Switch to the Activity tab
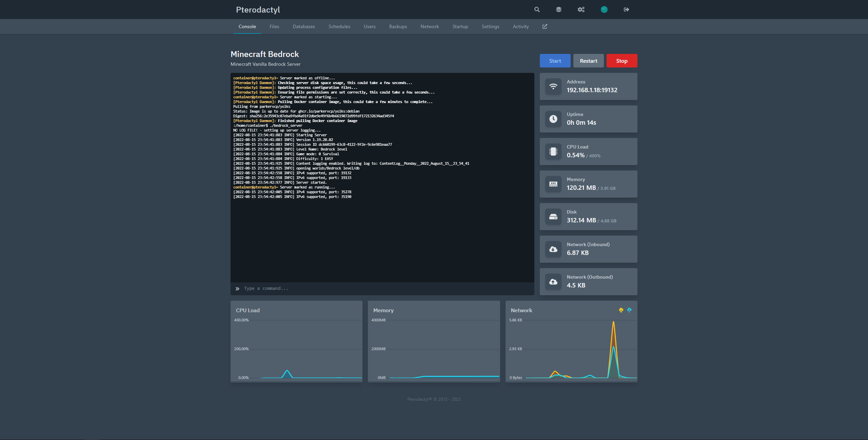This screenshot has width=868, height=440. 521,26
